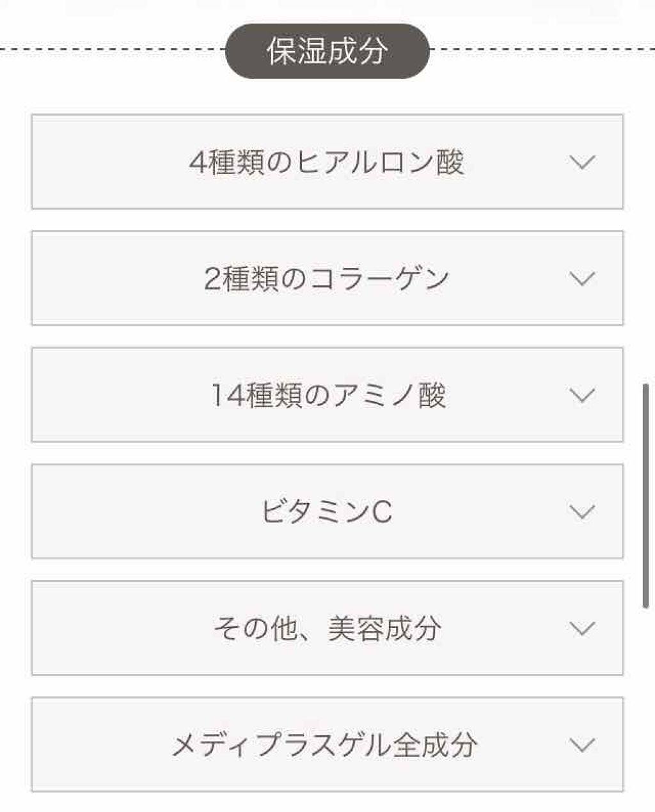Screen dimensions: 655x812
Task: Click the 保湿成分 header badge
Action: click(x=327, y=51)
